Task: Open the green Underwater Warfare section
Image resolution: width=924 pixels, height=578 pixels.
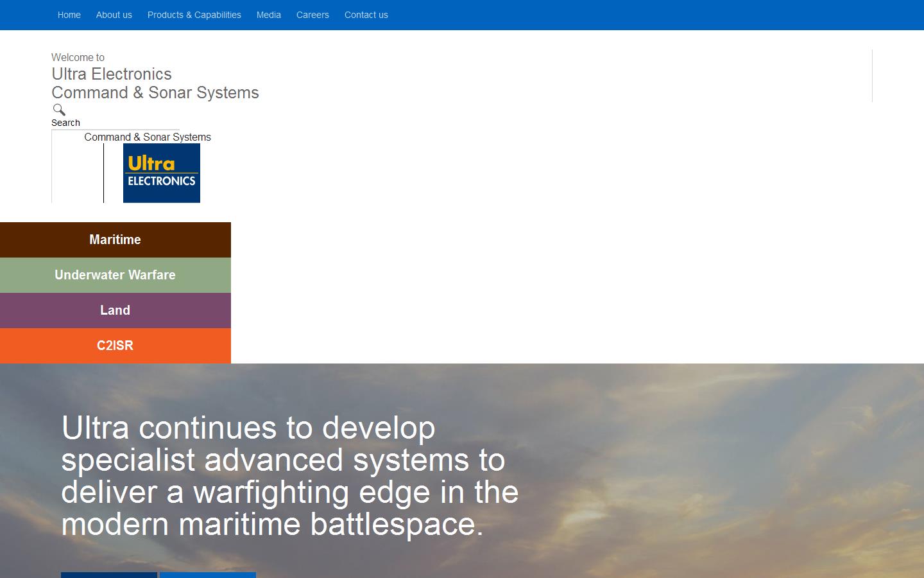Action: (116, 275)
